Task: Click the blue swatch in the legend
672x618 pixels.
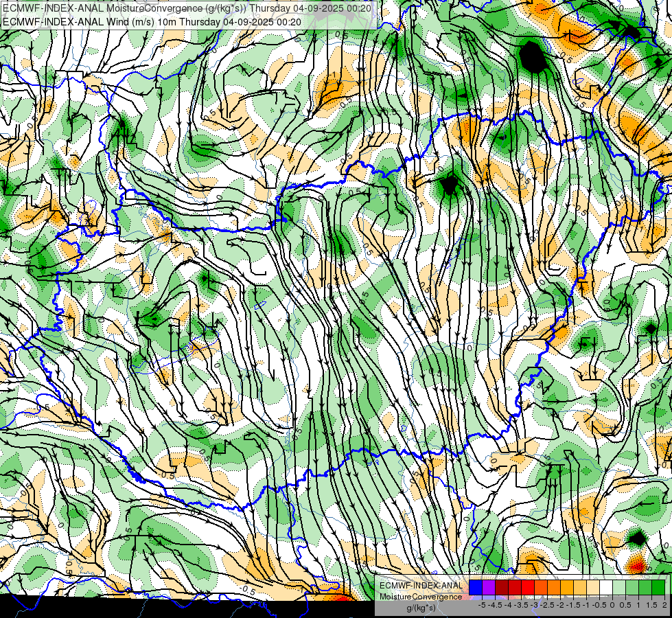Action: pyautogui.click(x=476, y=588)
